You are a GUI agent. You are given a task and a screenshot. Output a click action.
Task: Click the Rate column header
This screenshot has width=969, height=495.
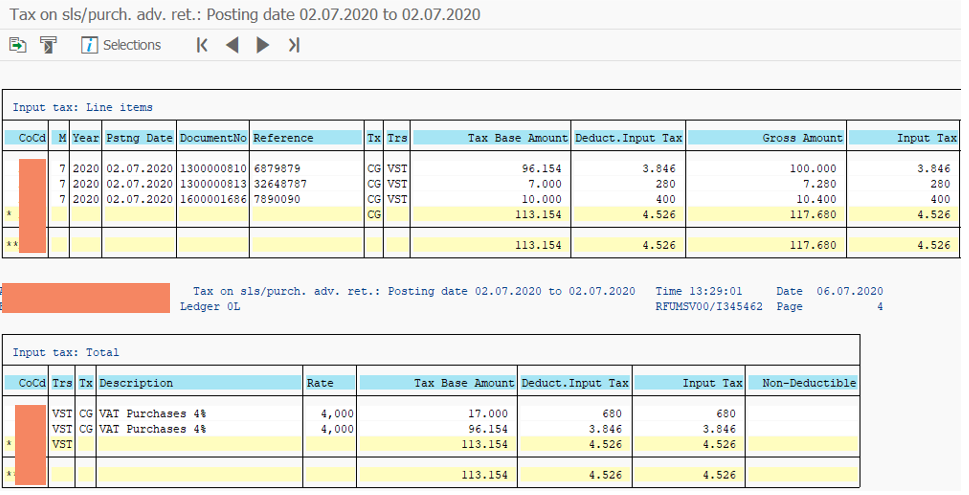[x=331, y=383]
